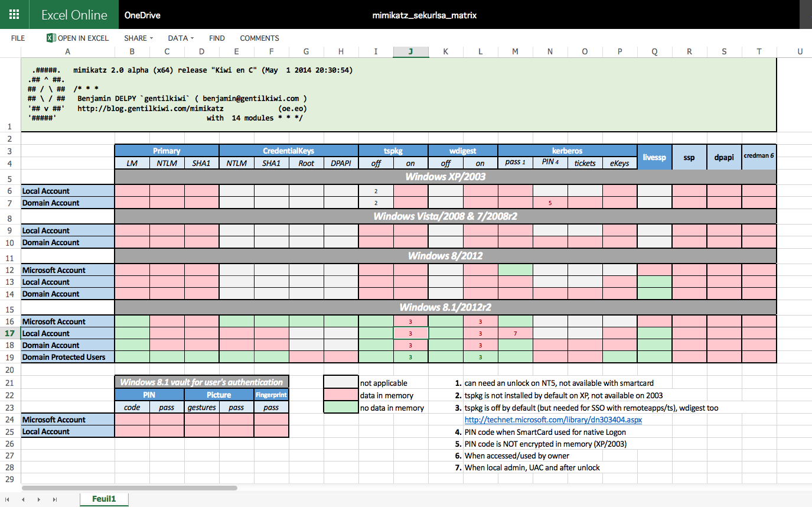The height and width of the screenshot is (507, 812).
Task: Select 'Local Account' cell in row 25
Action: point(68,431)
